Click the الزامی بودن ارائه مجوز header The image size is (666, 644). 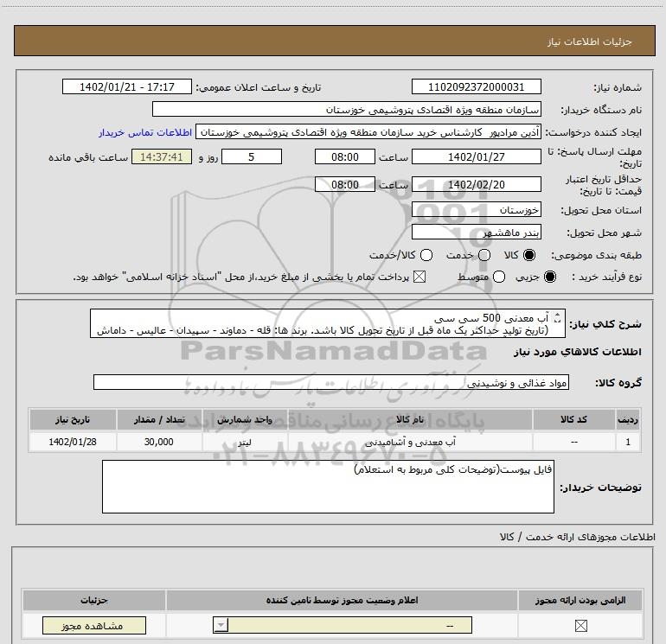580,600
